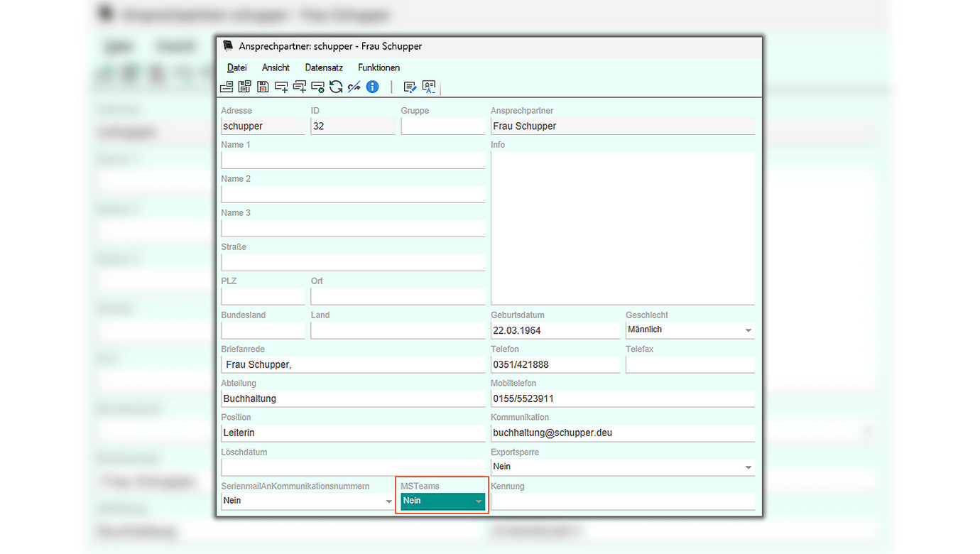The image size is (980, 554).
Task: Open the MSTeams dropdown
Action: click(479, 501)
